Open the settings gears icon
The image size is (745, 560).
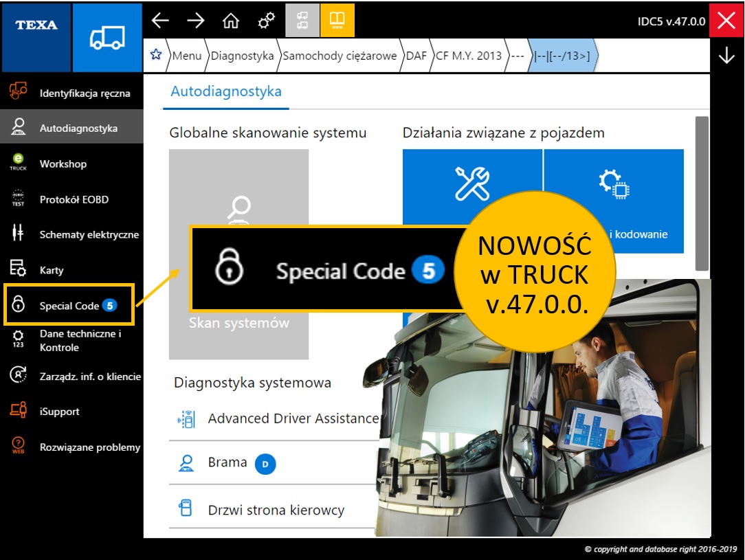pos(266,21)
